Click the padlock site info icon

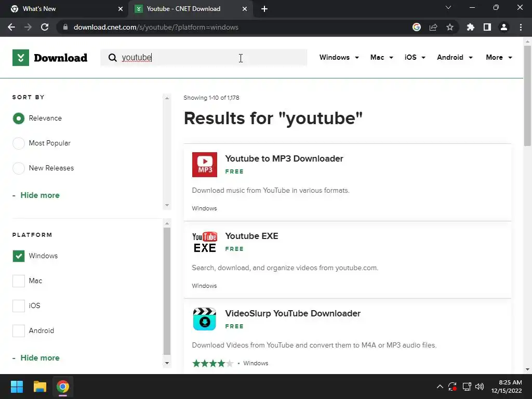click(65, 27)
